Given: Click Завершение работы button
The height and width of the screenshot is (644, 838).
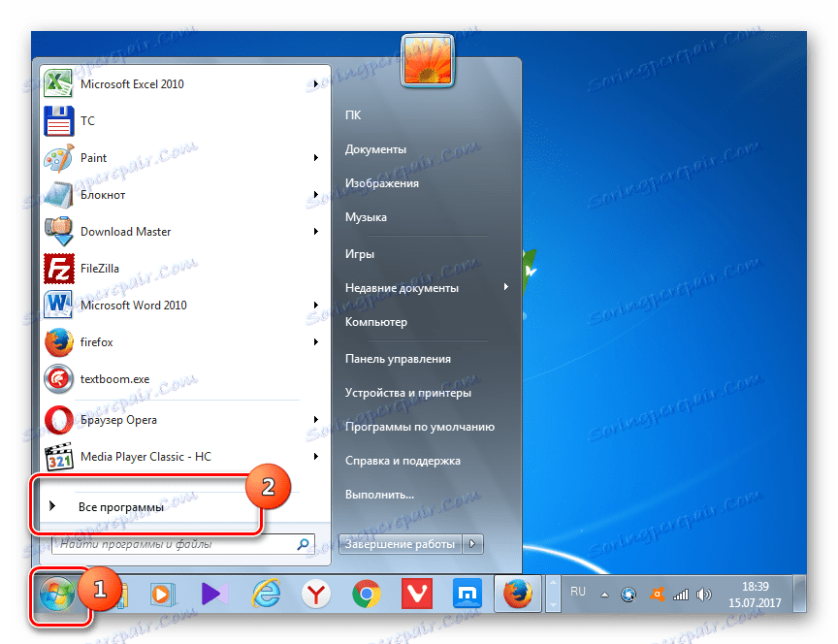Looking at the screenshot, I should 400,544.
